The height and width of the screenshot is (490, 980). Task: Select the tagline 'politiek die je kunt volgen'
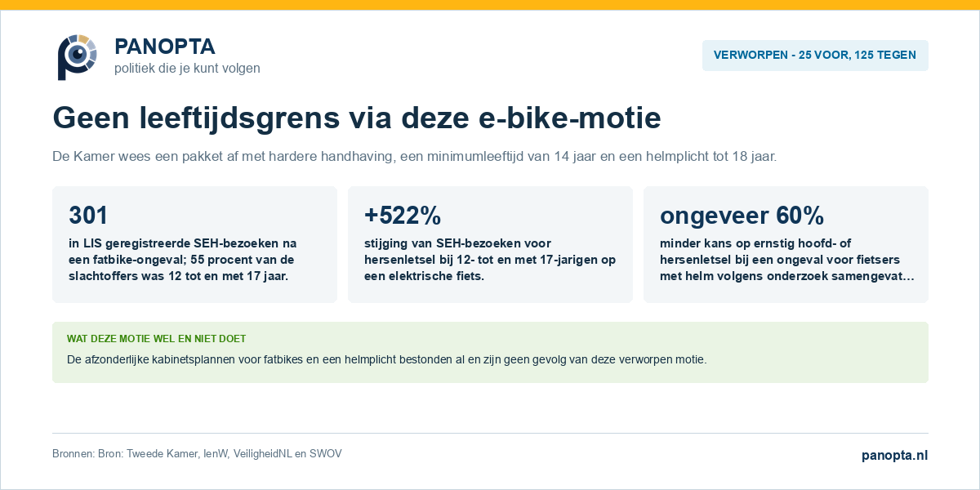coord(187,69)
